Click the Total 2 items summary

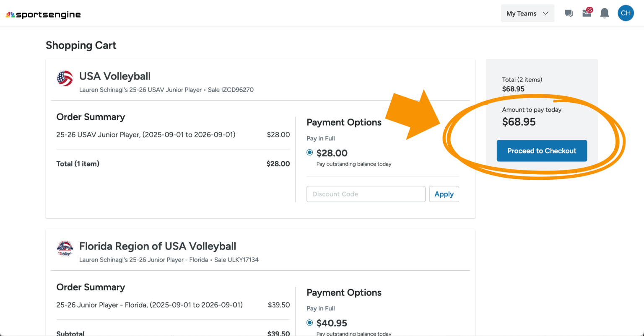coord(522,80)
